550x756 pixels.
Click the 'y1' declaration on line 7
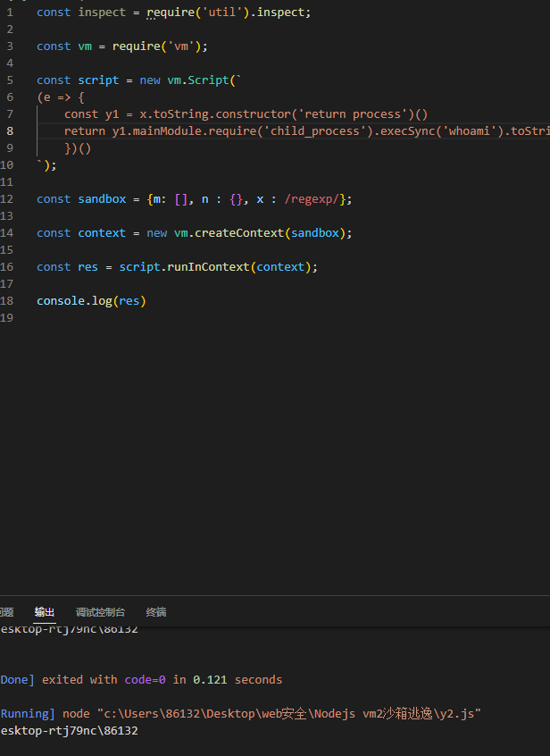tap(112, 114)
